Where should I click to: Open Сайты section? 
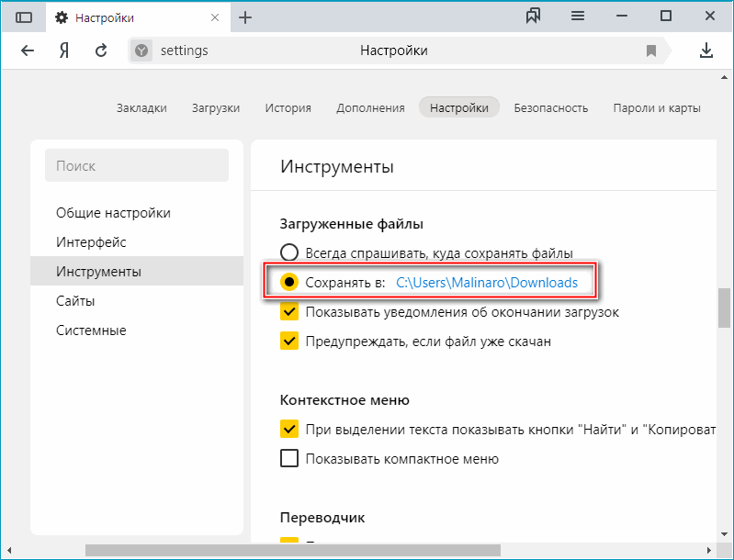tap(137, 301)
